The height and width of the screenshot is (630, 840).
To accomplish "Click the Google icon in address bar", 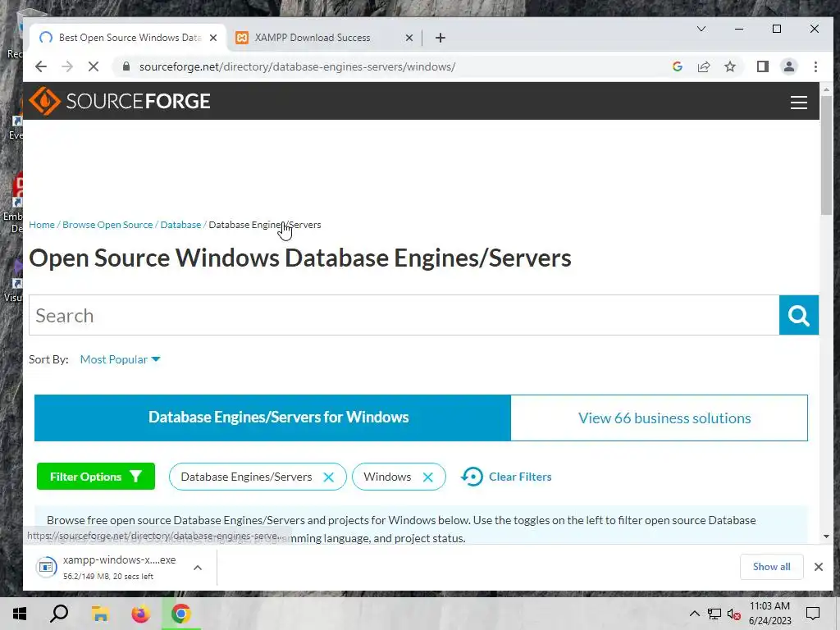I will click(x=678, y=66).
